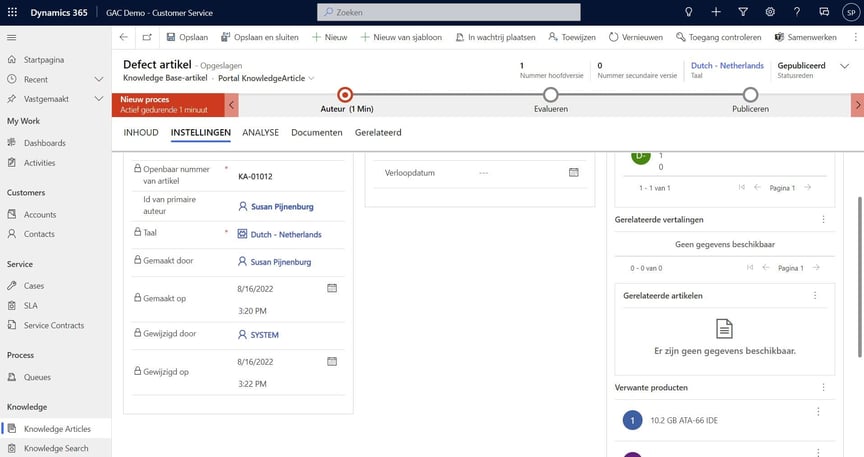The image size is (864, 457).
Task: Open Susan Pijnenburg primary author link
Action: [282, 206]
